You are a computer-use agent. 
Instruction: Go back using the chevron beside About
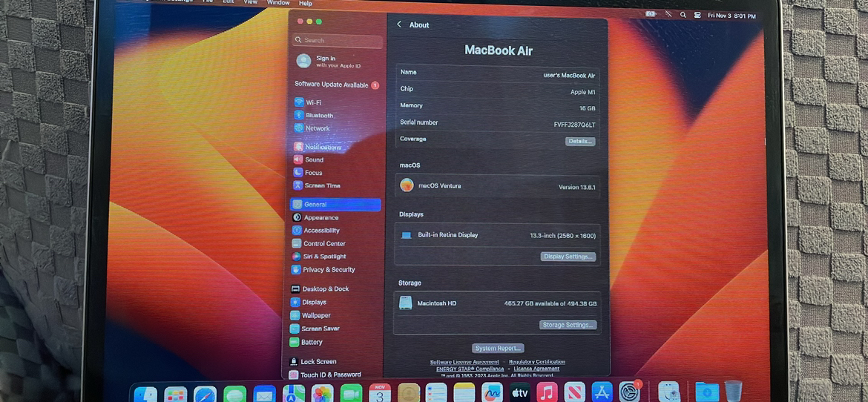[x=399, y=24]
